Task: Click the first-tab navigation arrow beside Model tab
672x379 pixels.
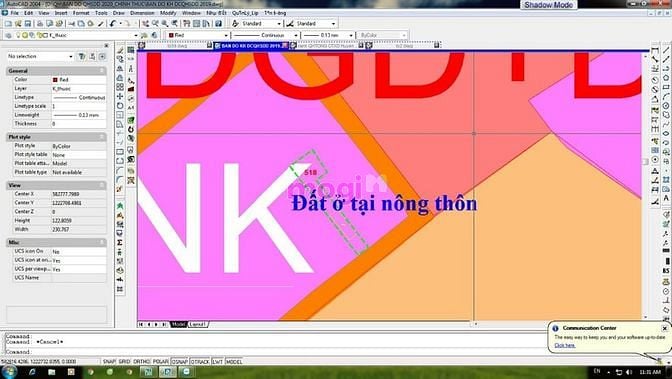Action: [x=141, y=325]
